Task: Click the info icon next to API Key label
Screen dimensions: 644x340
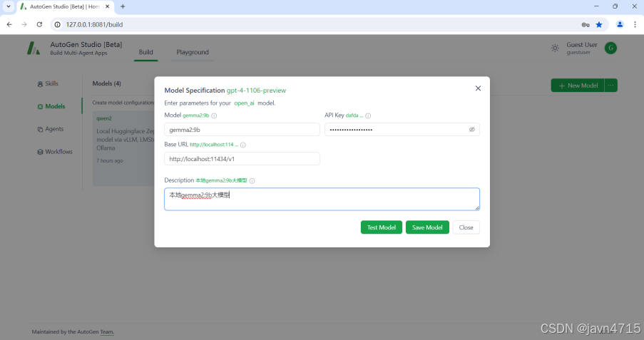Action: (x=368, y=115)
